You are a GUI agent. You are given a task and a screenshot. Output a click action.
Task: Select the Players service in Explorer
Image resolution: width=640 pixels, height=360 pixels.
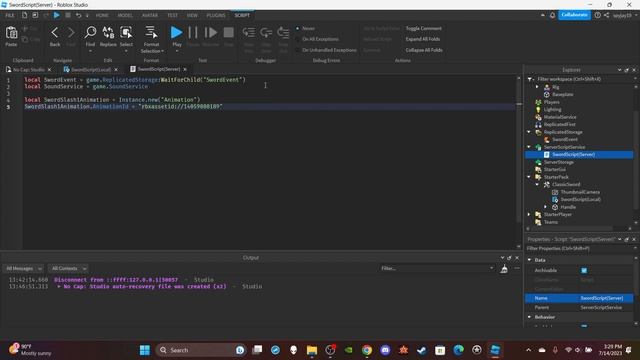(x=551, y=102)
